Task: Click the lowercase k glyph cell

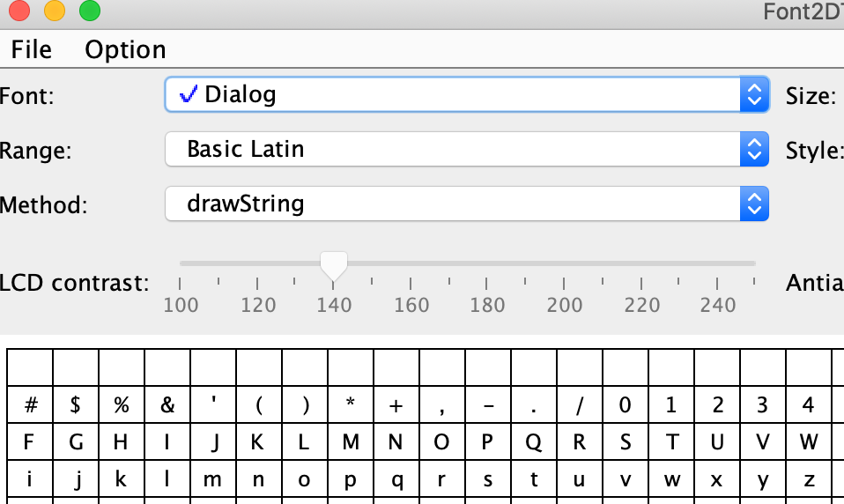Action: (122, 479)
